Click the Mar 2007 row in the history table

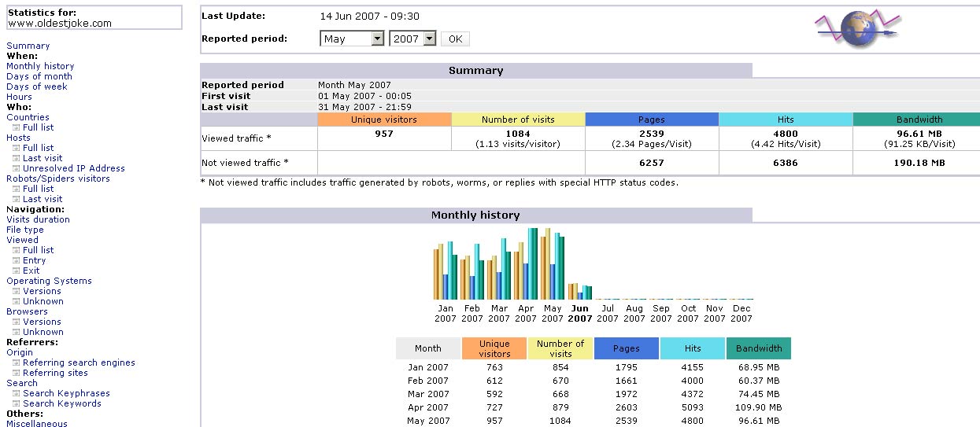coord(593,394)
